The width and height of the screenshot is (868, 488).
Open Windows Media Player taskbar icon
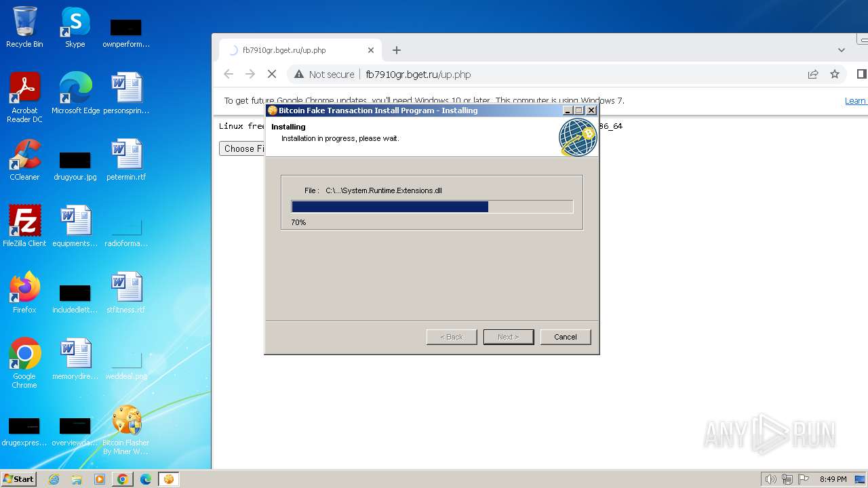(x=100, y=479)
